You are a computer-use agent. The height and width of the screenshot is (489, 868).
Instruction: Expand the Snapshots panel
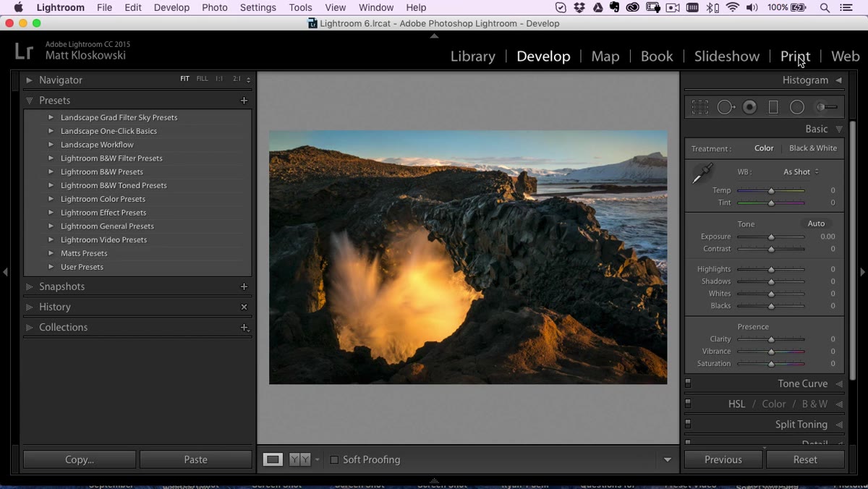(x=29, y=286)
